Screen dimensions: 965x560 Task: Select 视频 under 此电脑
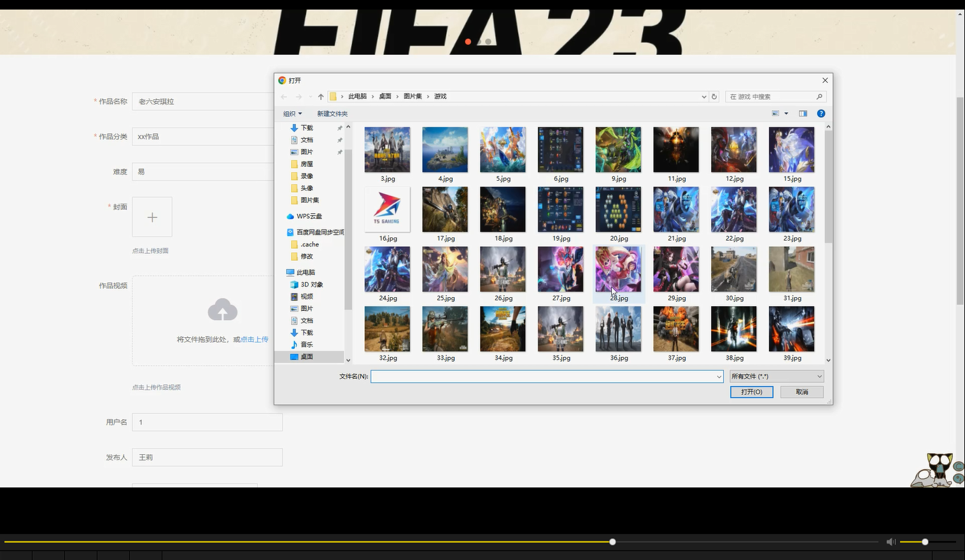307,297
